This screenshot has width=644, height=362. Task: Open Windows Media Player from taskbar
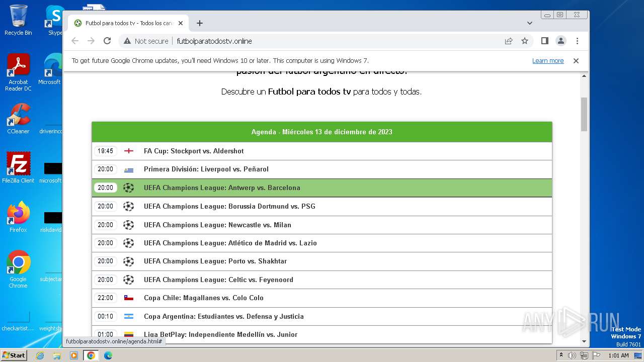tap(74, 355)
